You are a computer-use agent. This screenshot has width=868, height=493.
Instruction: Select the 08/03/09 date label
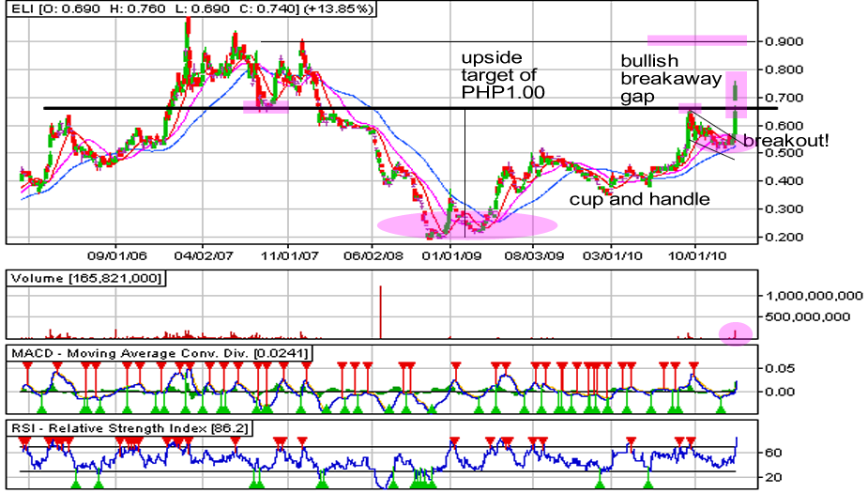534,256
